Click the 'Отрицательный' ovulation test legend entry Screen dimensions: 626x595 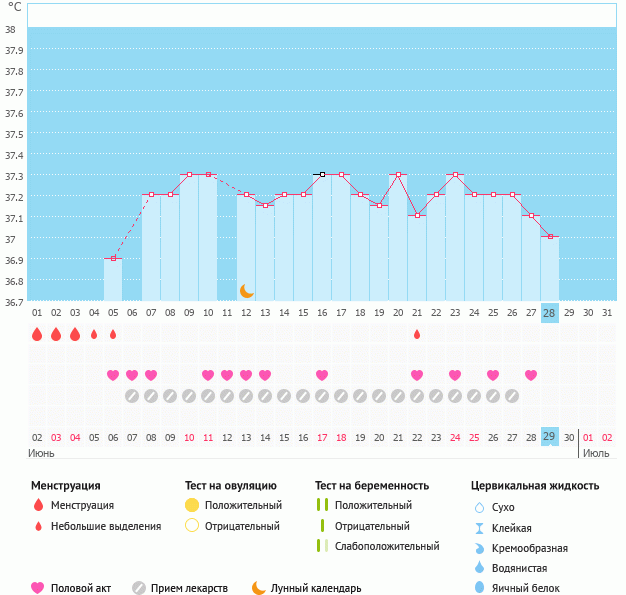[x=242, y=525]
